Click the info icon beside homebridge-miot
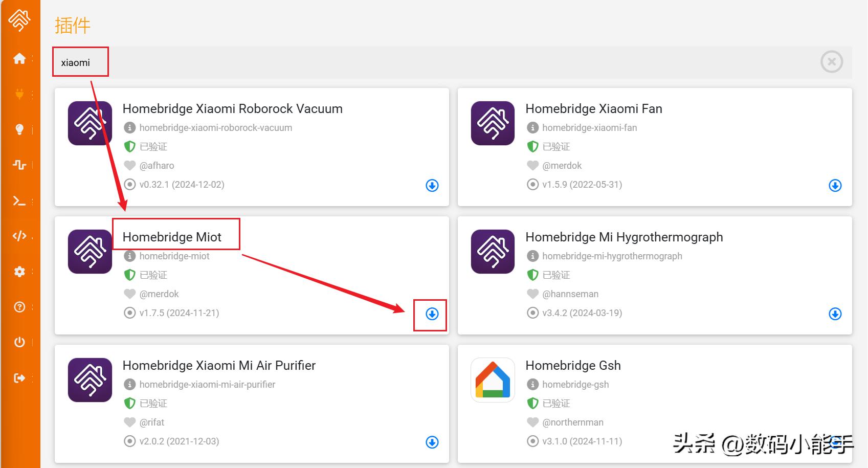This screenshot has height=468, width=868. coord(130,256)
